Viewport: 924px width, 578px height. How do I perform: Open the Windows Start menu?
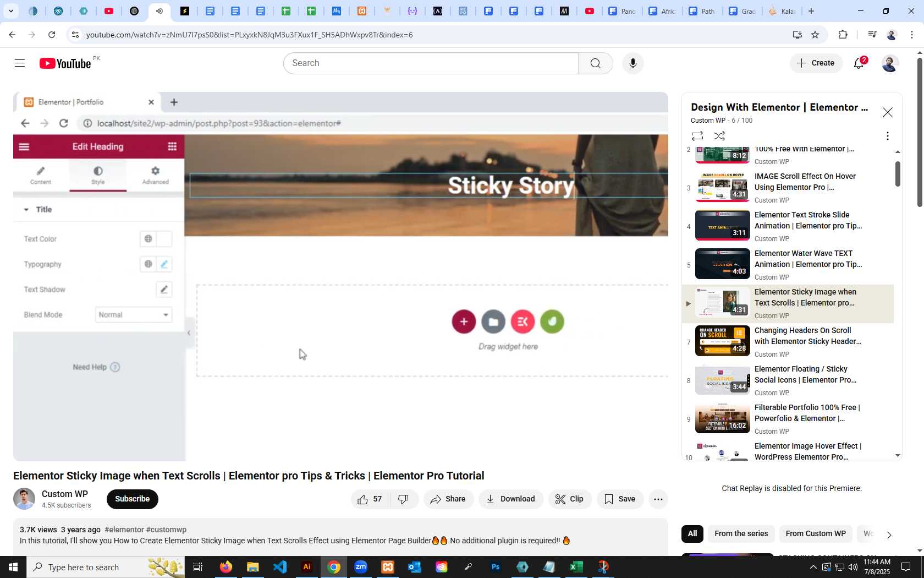coord(13,567)
